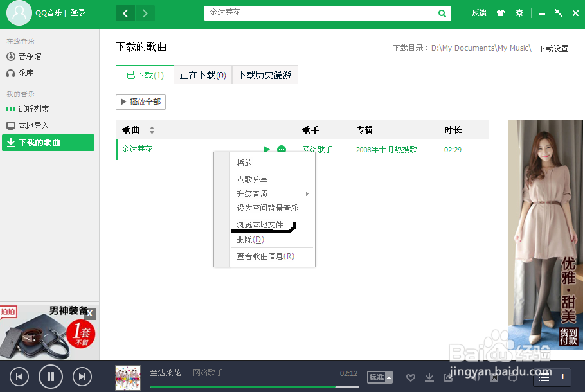
Task: Open 下载设置 at the top right
Action: tap(553, 48)
